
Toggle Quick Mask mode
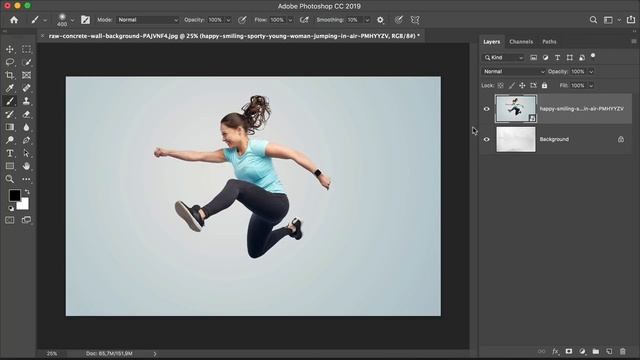click(10, 220)
